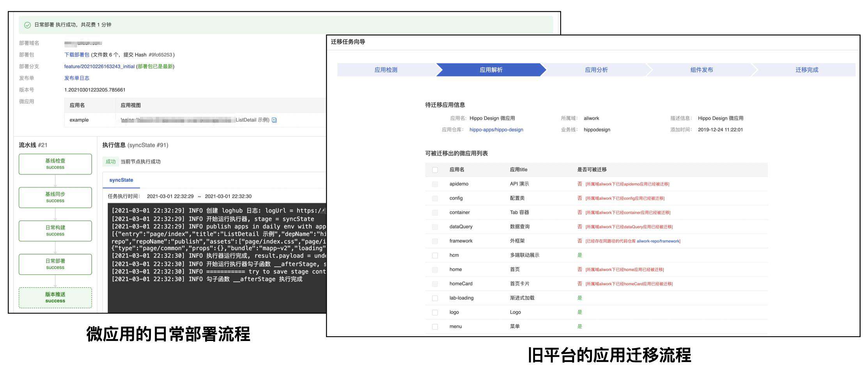Check the menu row checkbox

pos(435,327)
